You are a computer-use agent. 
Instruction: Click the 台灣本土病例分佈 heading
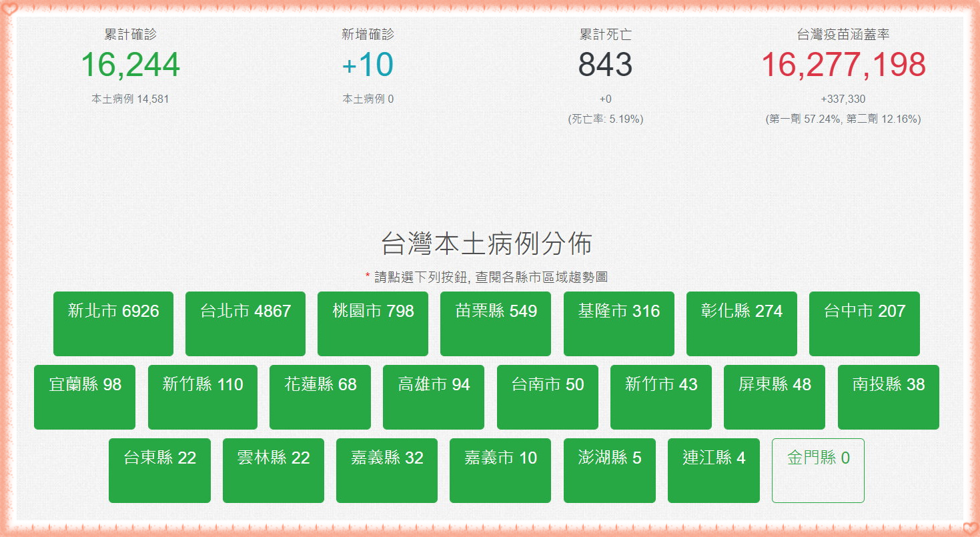[x=487, y=243]
